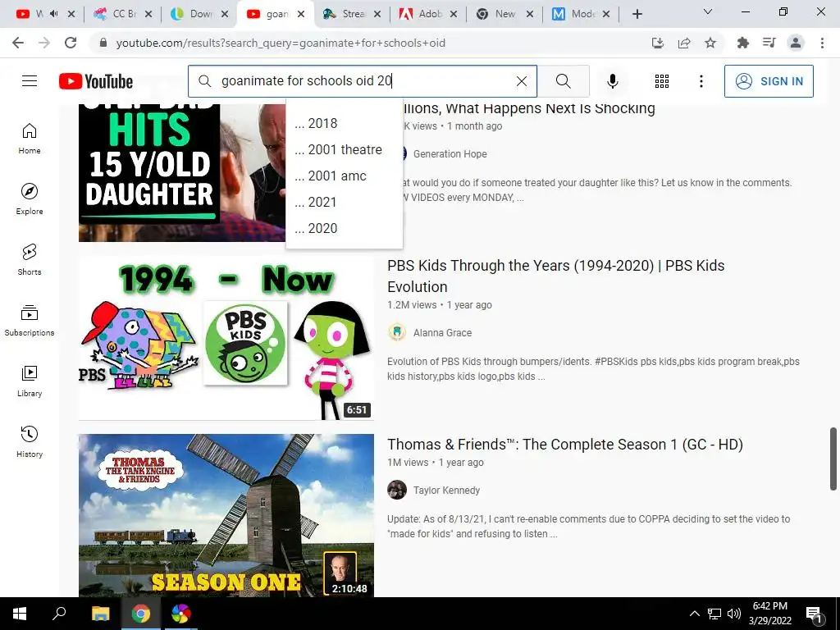Click Chrome icon in taskbar
Screen dimensions: 840x630
point(140,614)
